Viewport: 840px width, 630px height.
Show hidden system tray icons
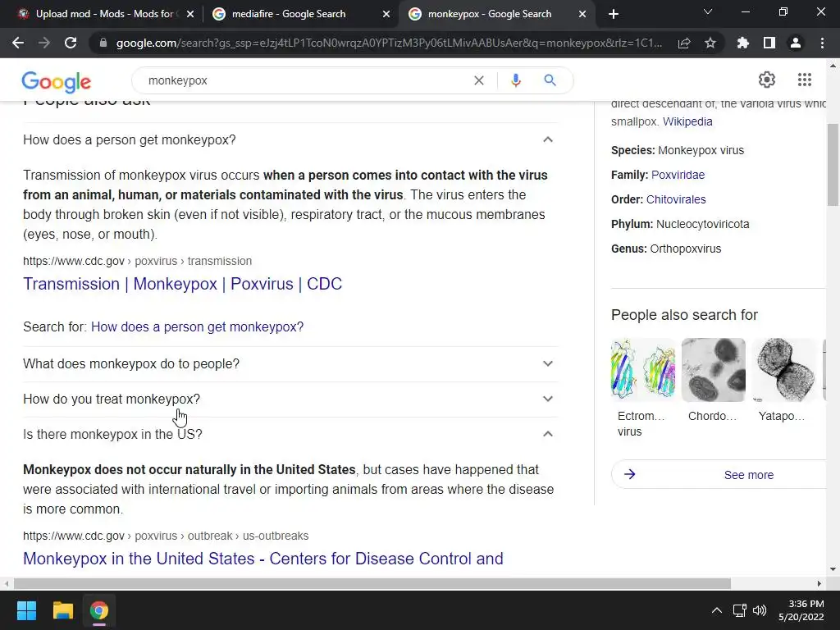click(x=717, y=610)
